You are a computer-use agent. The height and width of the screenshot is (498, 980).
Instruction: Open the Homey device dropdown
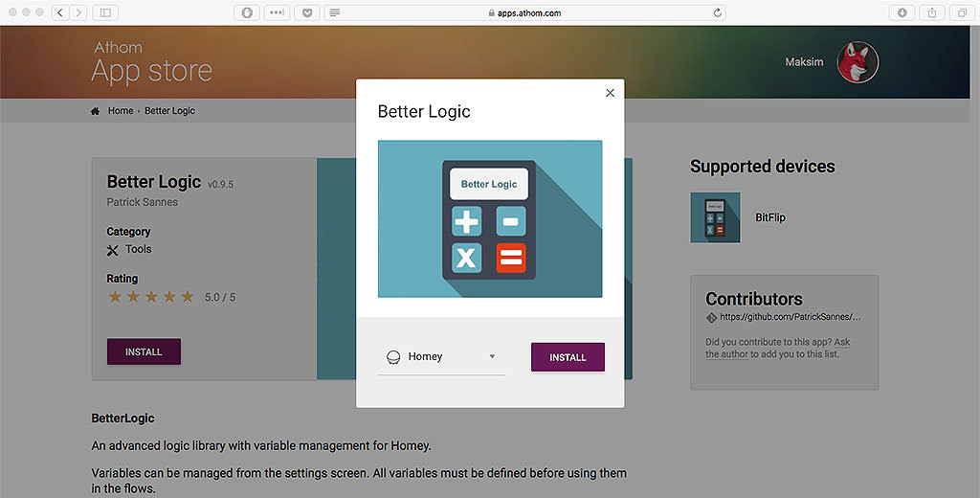pyautogui.click(x=441, y=356)
